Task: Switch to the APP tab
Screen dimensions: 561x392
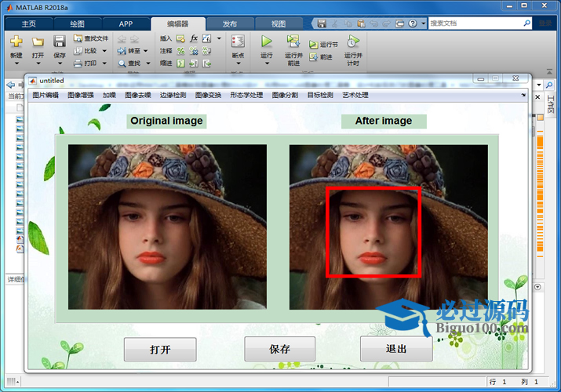Action: click(126, 24)
